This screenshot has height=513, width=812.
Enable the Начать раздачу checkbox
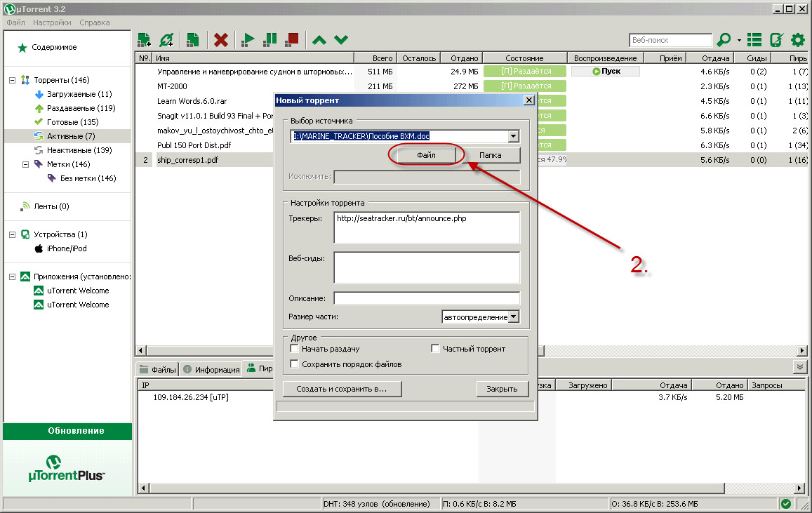(295, 349)
